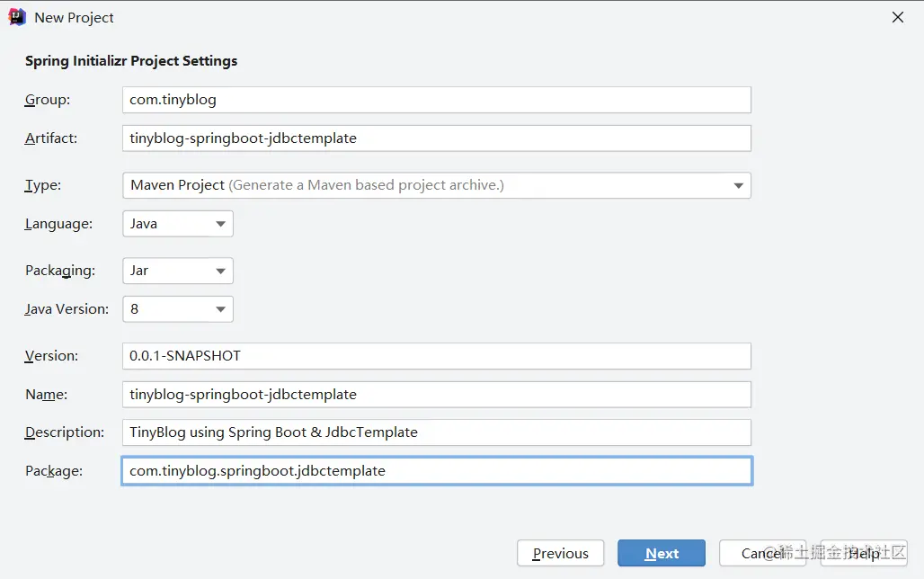Click the arrow on Java Version combo

coord(220,310)
